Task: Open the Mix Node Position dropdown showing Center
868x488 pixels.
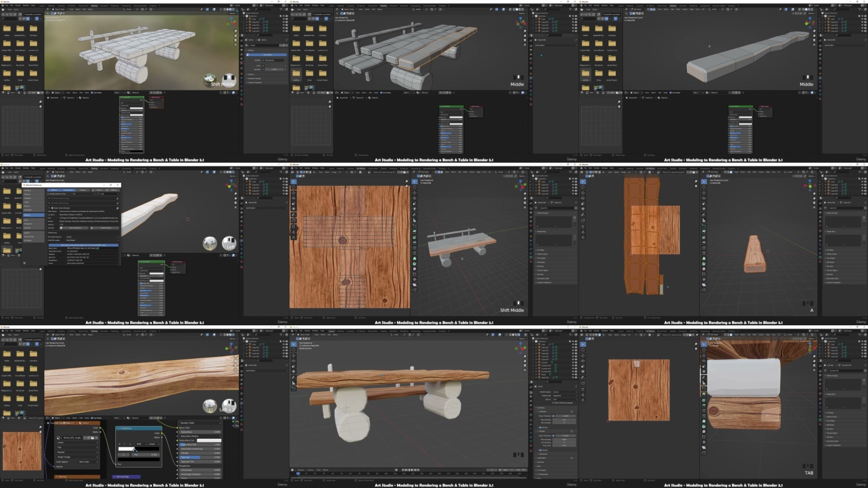Action: pyautogui.click(x=93, y=237)
